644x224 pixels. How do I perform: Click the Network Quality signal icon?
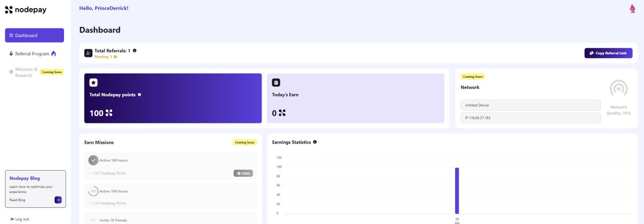coord(619,89)
